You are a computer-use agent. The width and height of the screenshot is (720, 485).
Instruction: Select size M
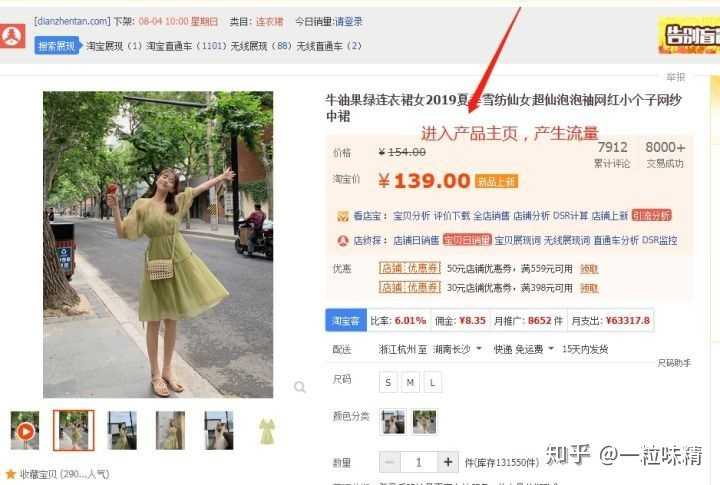point(410,382)
